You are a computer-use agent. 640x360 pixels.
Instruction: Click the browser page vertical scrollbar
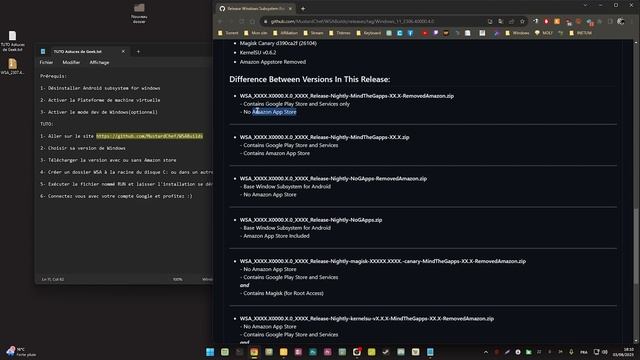tap(636, 245)
